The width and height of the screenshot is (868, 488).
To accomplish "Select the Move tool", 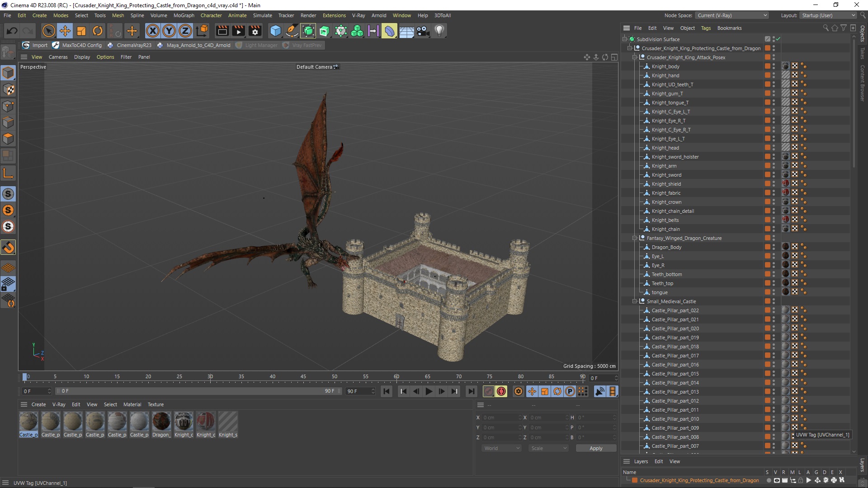I will pyautogui.click(x=65, y=31).
